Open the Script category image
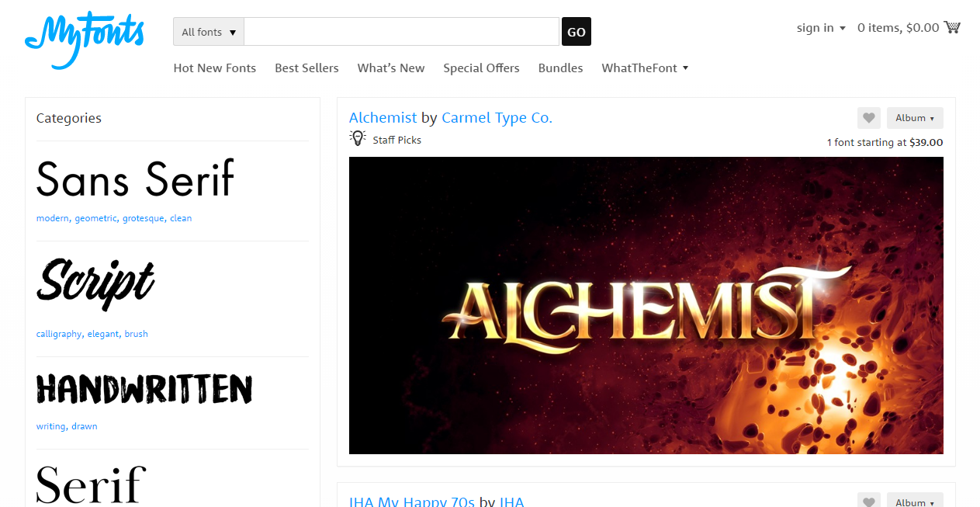The height and width of the screenshot is (507, 980). (x=95, y=284)
